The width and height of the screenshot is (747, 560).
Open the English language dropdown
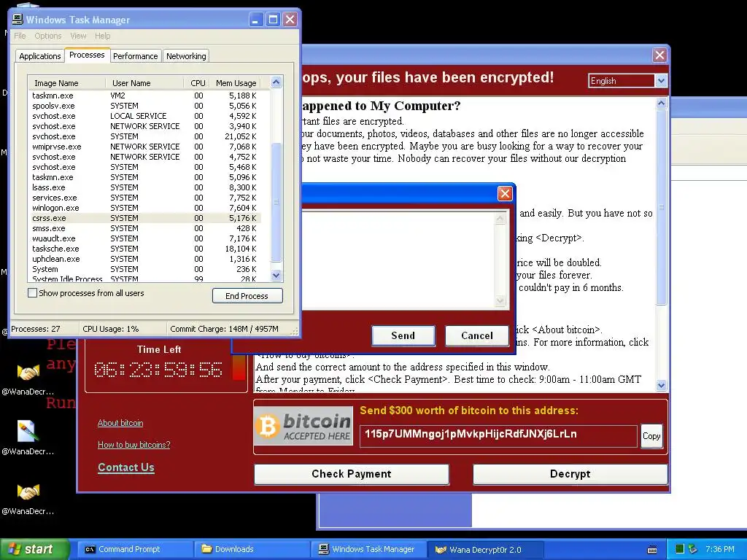[x=661, y=80]
